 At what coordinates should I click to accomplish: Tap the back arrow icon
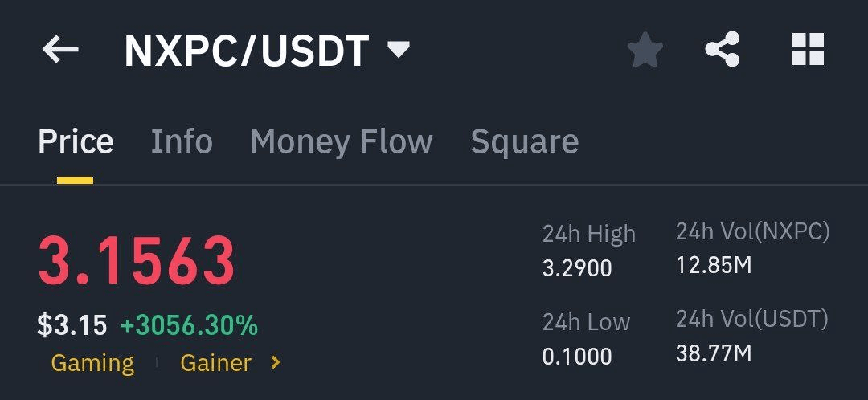[x=60, y=51]
